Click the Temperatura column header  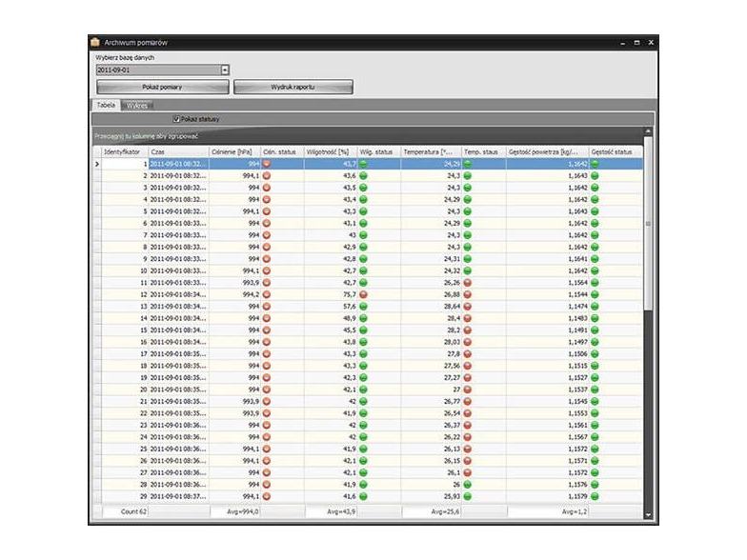click(x=431, y=152)
